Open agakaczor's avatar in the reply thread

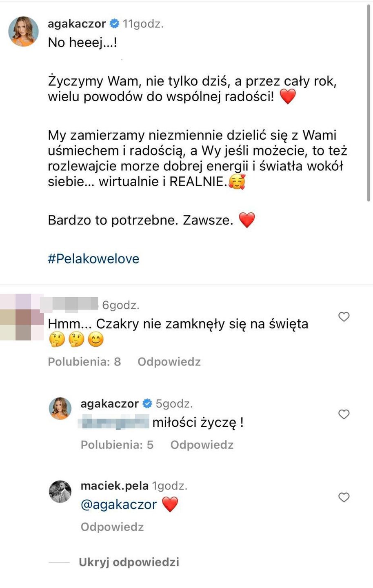(60, 408)
